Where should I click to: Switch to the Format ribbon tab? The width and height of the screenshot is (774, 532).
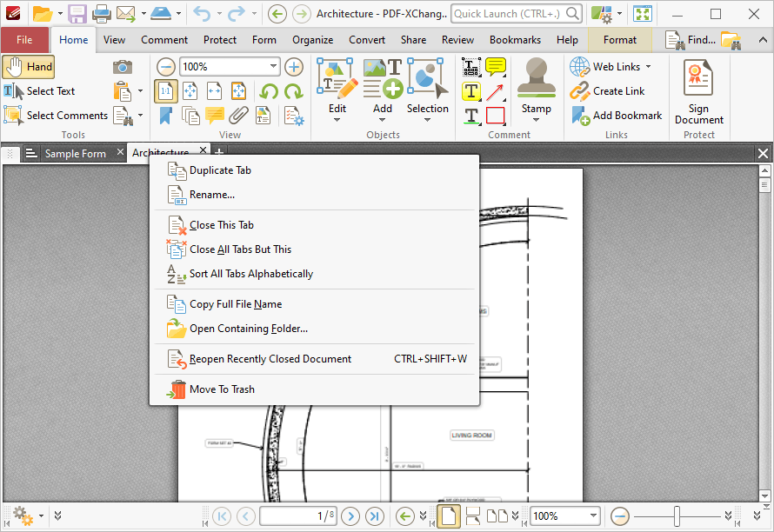(619, 40)
